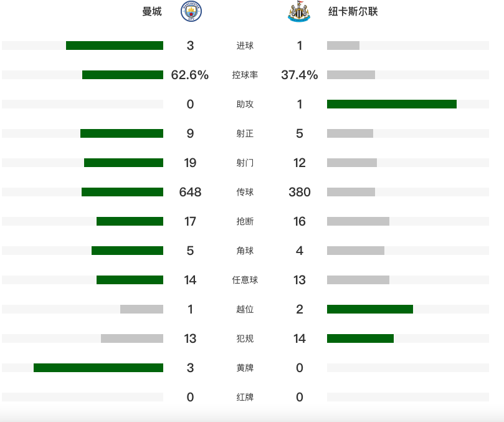Image resolution: width=504 pixels, height=422 pixels.
Task: Click Newcastle's 380 passes value
Action: (300, 192)
